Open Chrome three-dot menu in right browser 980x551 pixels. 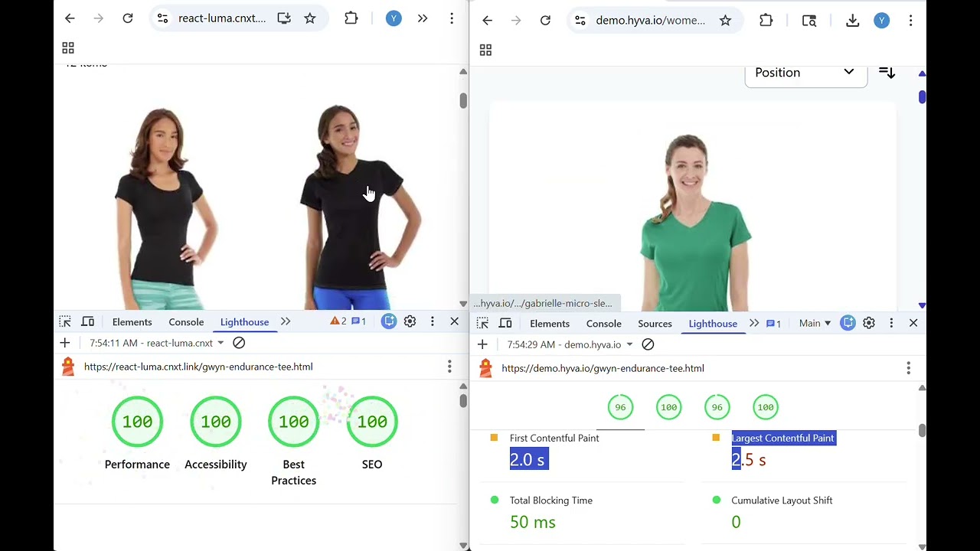(x=910, y=21)
